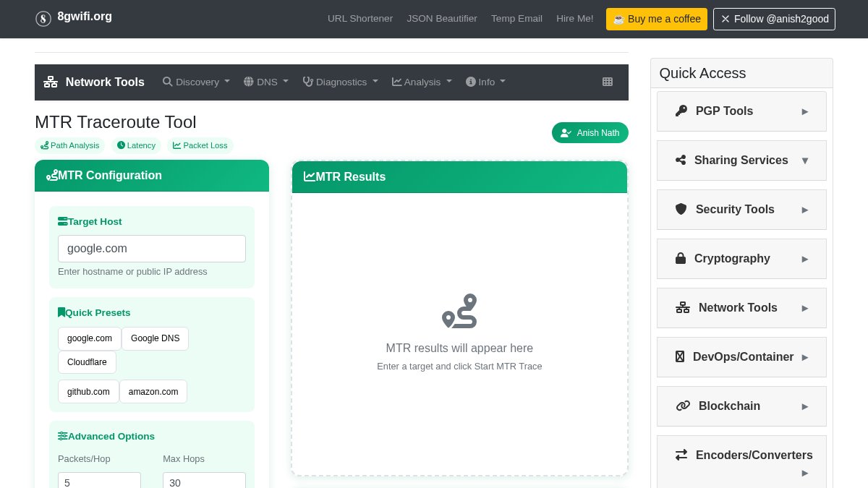This screenshot has width=868, height=488.
Task: Click the Sharing Services share icon
Action: point(681,160)
